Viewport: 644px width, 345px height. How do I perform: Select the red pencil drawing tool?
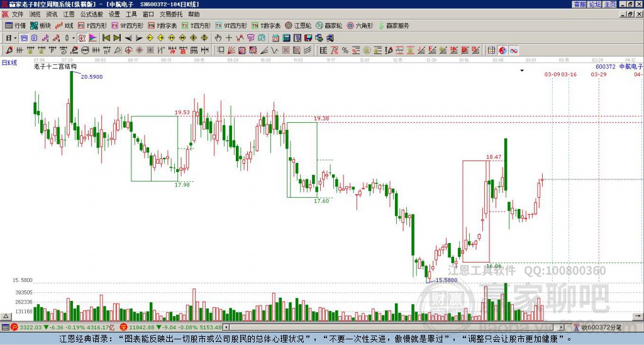click(x=9, y=50)
